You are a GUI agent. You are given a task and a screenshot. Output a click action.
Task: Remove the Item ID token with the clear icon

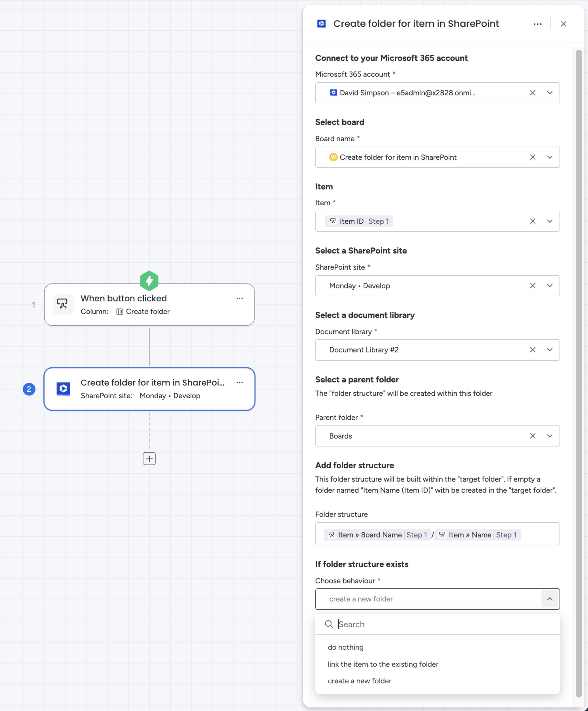[x=532, y=221]
